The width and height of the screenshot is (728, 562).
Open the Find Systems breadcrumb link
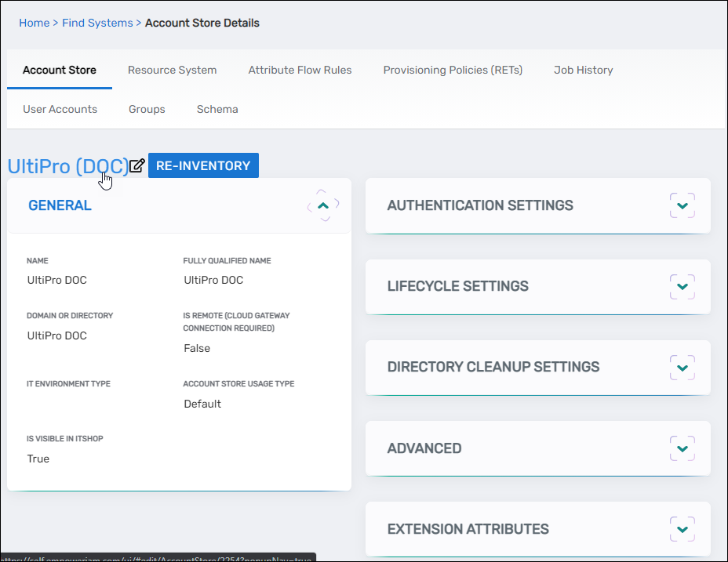pyautogui.click(x=97, y=23)
